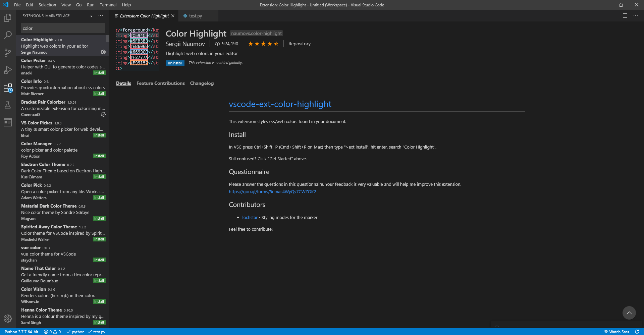Install Spirited Away Color Theme extension
The height and width of the screenshot is (335, 644).
coord(99,239)
